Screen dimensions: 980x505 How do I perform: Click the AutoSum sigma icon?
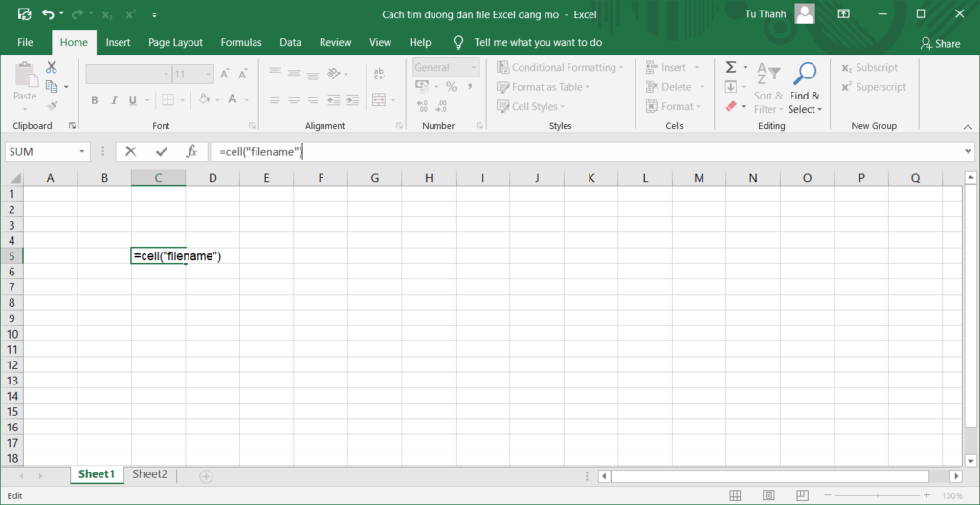[731, 68]
